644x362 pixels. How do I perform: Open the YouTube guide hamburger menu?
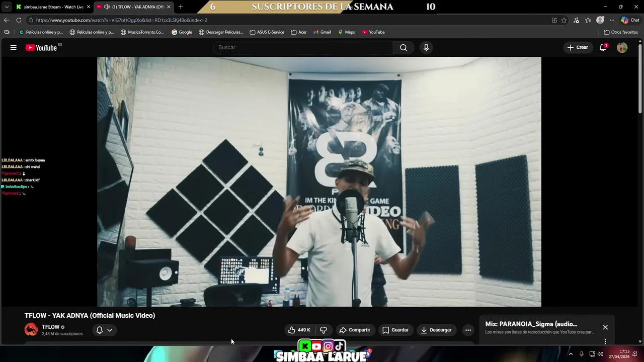tap(14, 47)
